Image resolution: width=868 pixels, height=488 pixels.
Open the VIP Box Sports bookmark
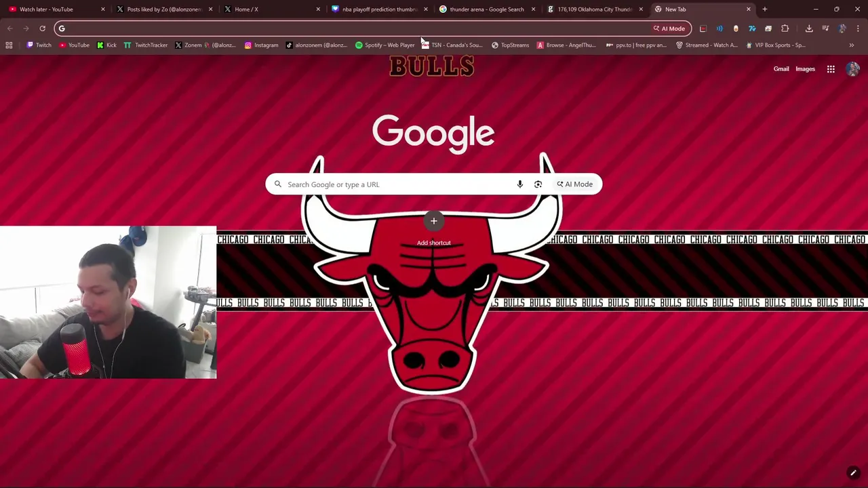(x=776, y=45)
